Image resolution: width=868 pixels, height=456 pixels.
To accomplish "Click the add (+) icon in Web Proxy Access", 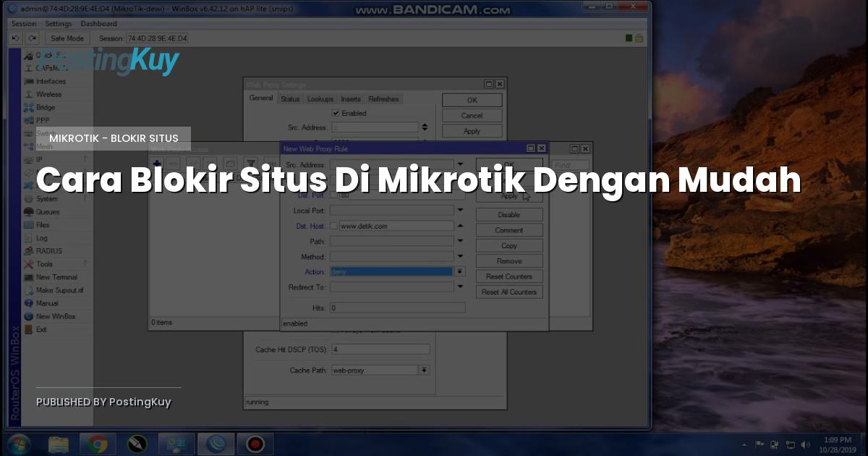I will click(157, 163).
